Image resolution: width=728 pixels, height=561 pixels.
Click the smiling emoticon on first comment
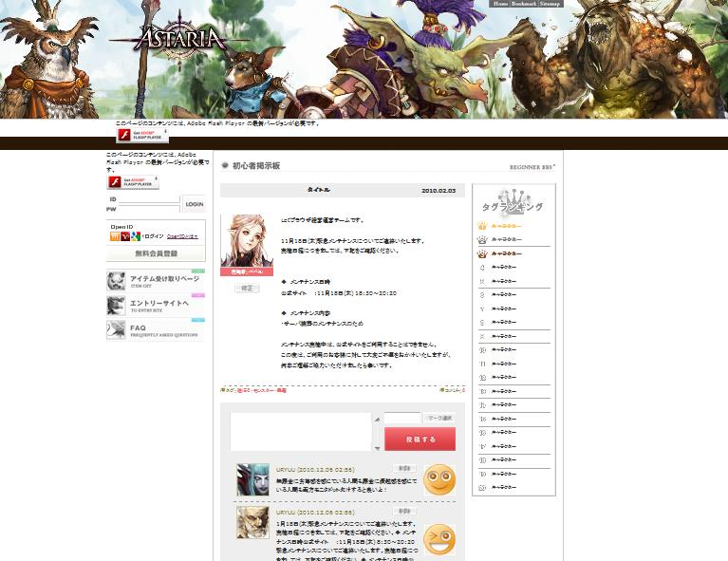click(x=439, y=479)
